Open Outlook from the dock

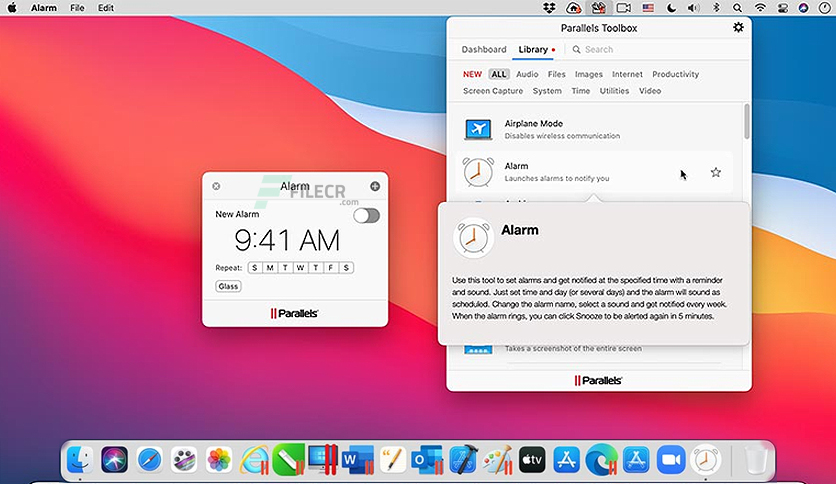428,459
